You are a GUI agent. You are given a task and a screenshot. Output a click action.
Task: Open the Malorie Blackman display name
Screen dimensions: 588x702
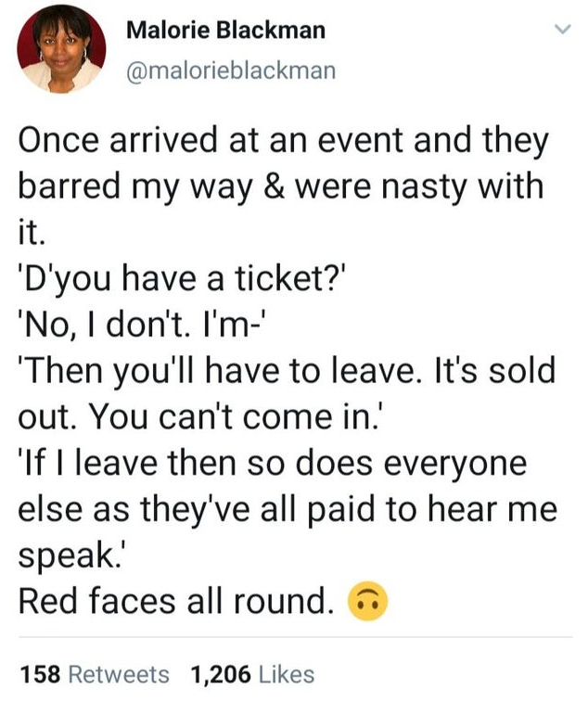[225, 30]
